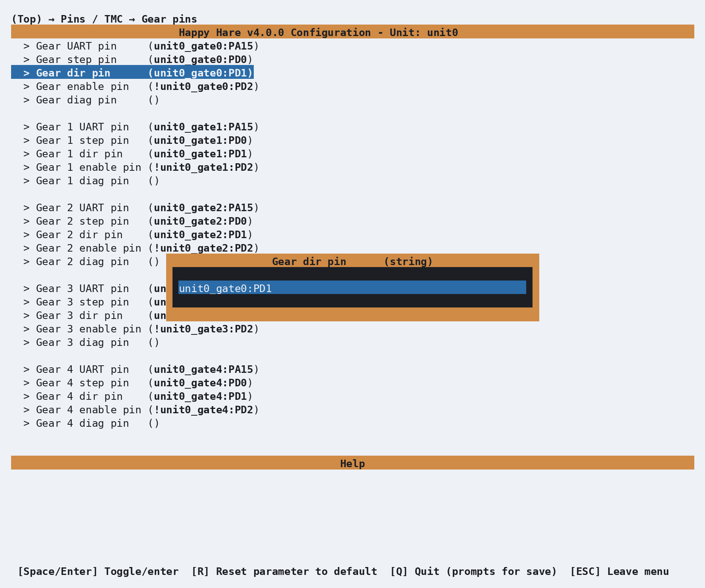Click the 'Pins / TMC' breadcrumb segment
This screenshot has width=705, height=588.
92,19
